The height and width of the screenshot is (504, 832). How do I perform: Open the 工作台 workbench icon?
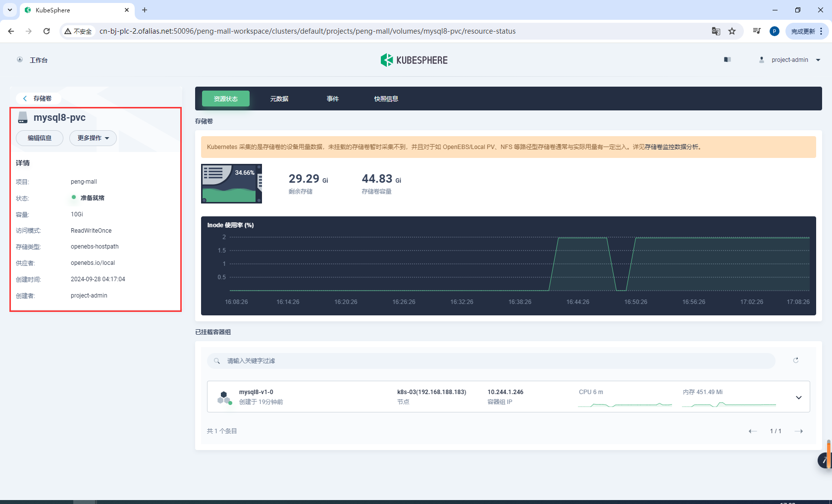20,59
